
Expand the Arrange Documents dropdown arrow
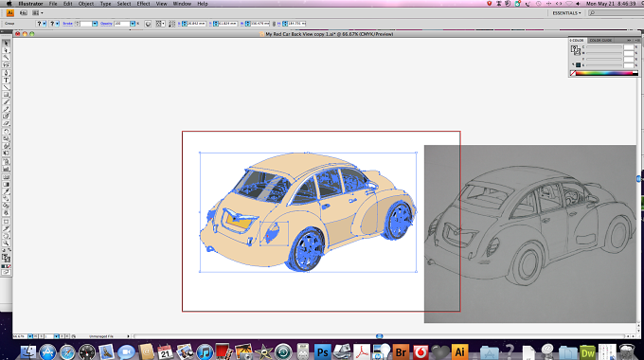pos(42,13)
